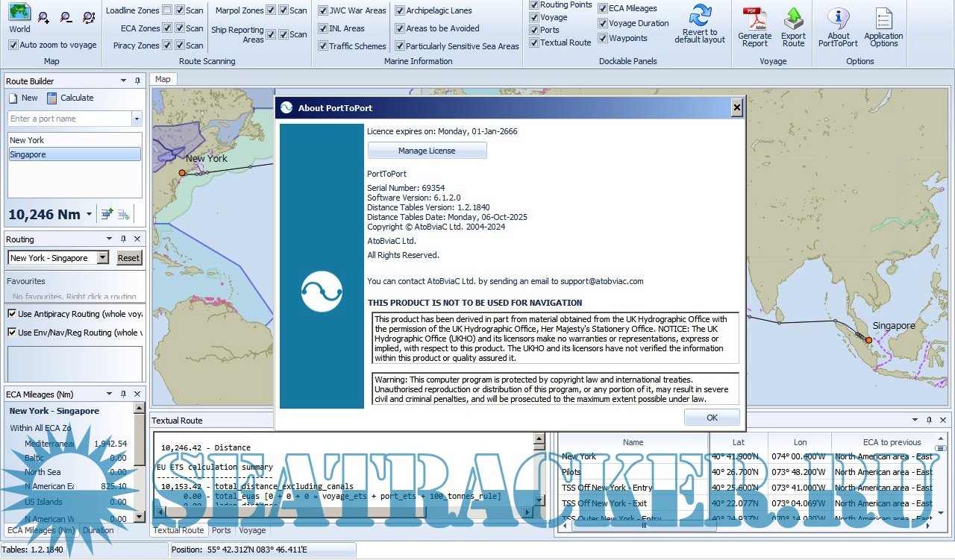955x560 pixels.
Task: Click Revert to default layout icon
Action: pos(700,15)
